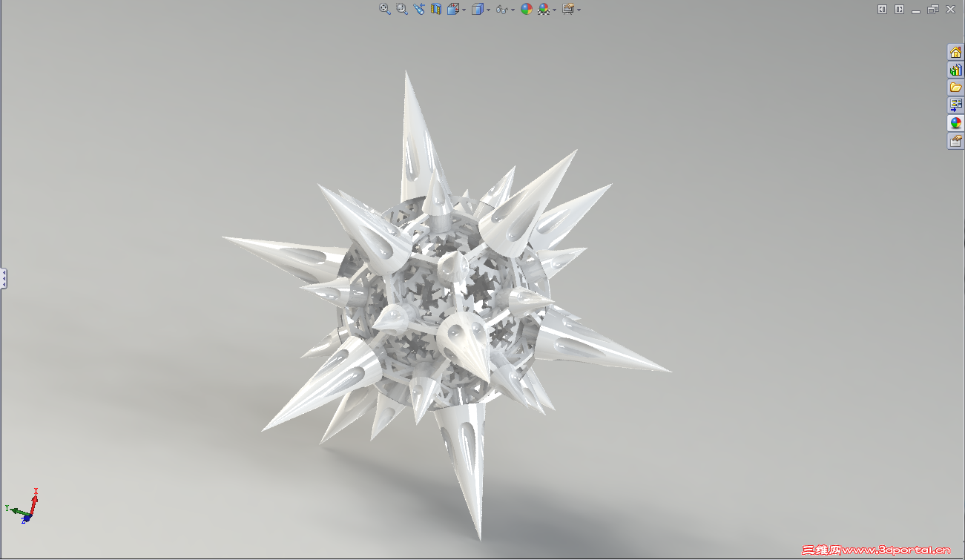Select the Zoom to Area tool
The width and height of the screenshot is (965, 560).
click(x=402, y=9)
